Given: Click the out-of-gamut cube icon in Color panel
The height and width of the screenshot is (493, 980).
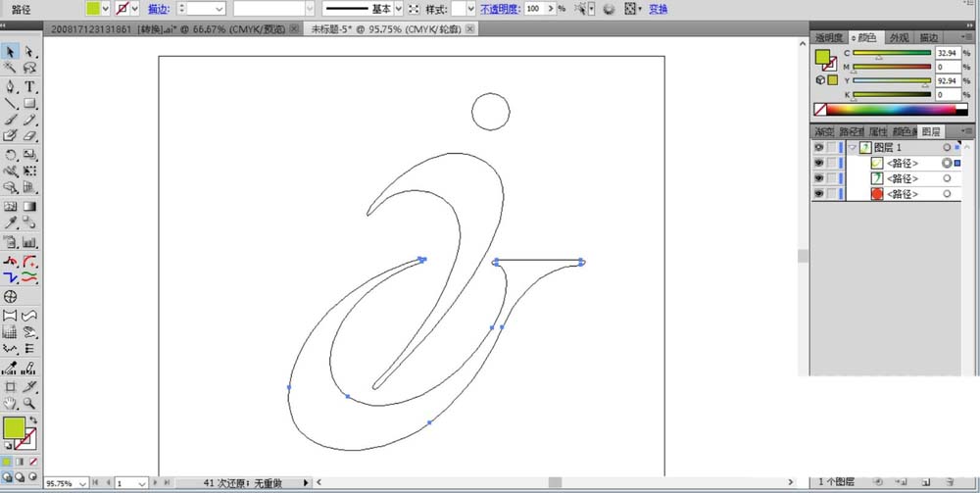Looking at the screenshot, I should click(820, 80).
